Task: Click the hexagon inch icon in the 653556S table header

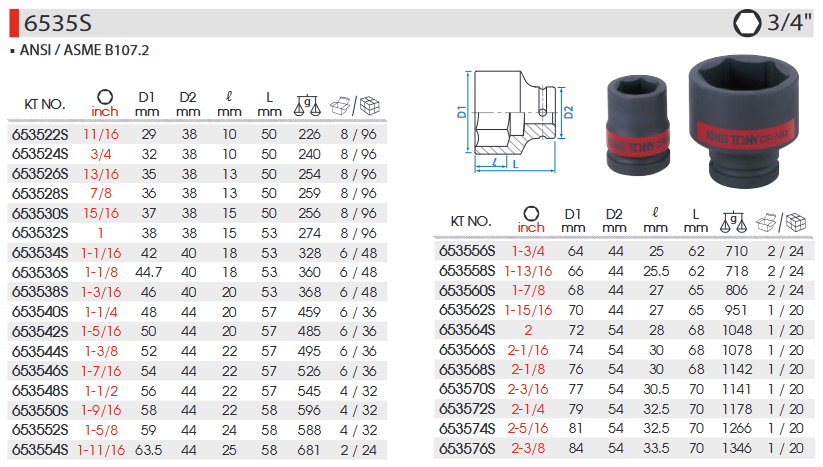Action: (530, 212)
